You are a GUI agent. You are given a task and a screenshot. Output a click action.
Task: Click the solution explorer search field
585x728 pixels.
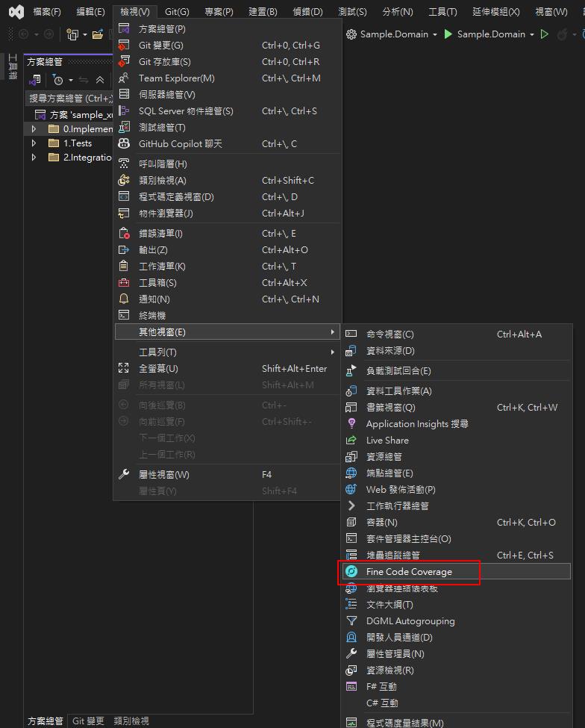pyautogui.click(x=69, y=99)
